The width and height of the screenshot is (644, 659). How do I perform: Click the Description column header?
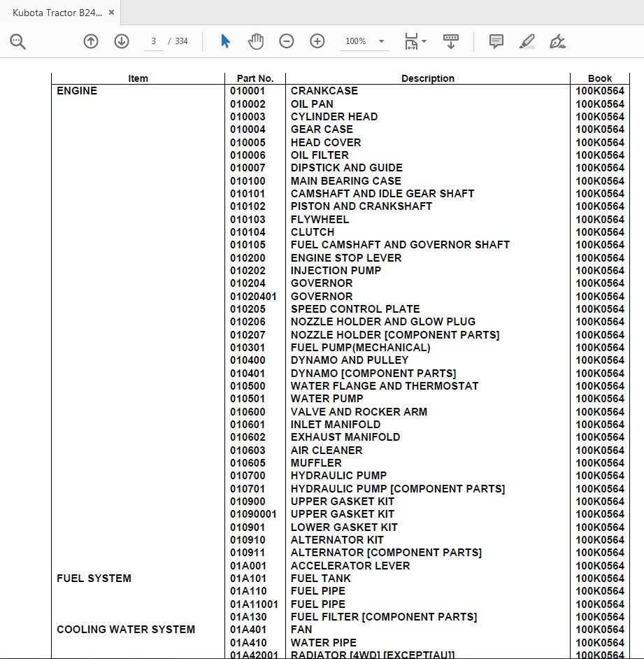click(x=428, y=78)
